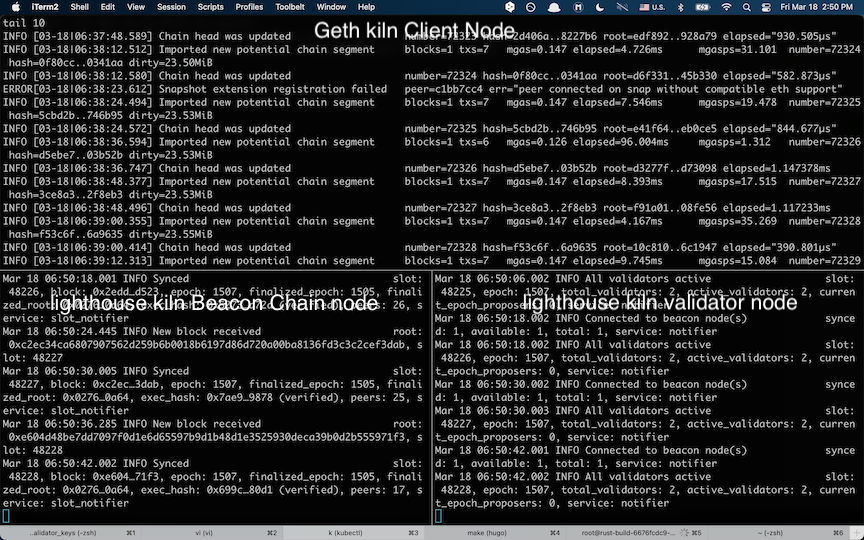
Task: Open the battery status menu
Action: point(703,7)
